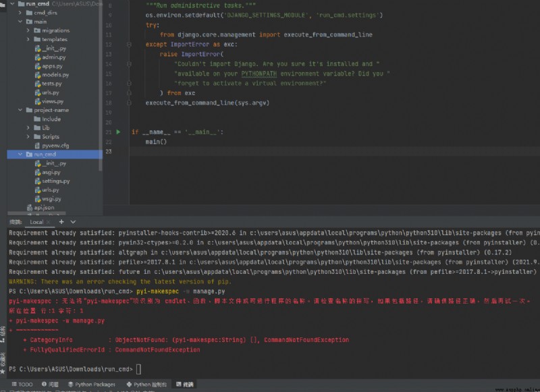The width and height of the screenshot is (540, 392).
Task: Click the settings.py file icon
Action: 38,181
